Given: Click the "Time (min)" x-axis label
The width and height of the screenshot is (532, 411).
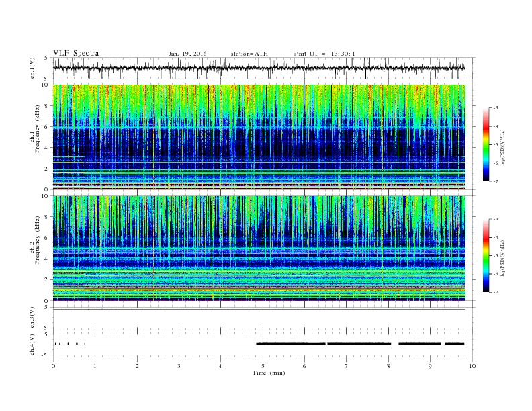Looking at the screenshot, I should tap(269, 373).
